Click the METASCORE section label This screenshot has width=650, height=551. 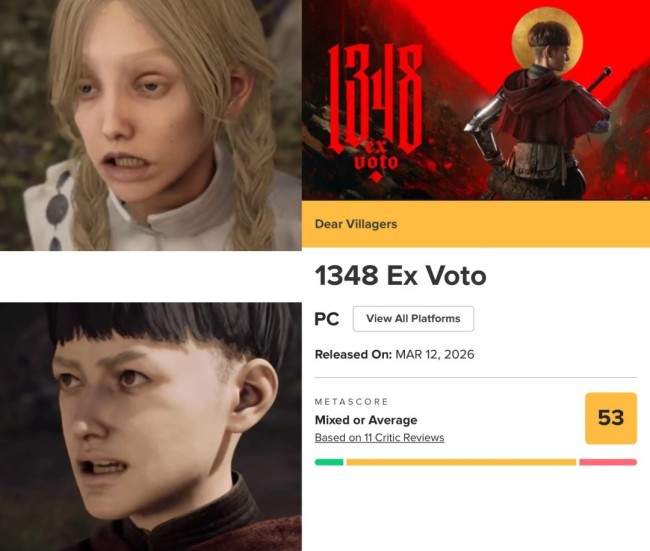[x=351, y=401]
